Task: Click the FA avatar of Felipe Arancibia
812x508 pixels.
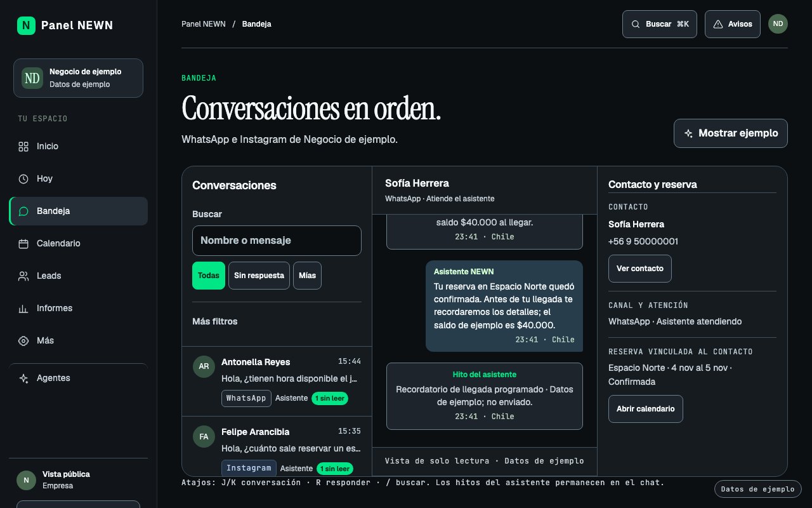Action: pos(204,437)
